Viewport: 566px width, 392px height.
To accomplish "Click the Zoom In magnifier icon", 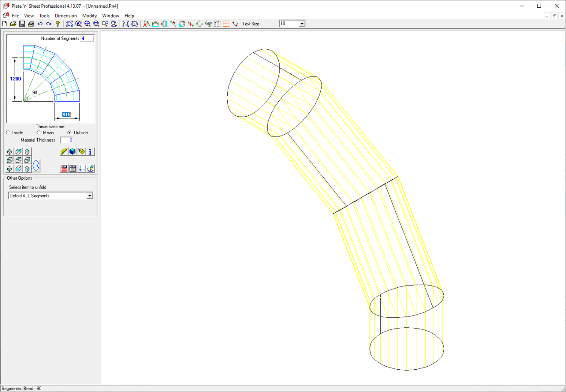I will (x=87, y=24).
